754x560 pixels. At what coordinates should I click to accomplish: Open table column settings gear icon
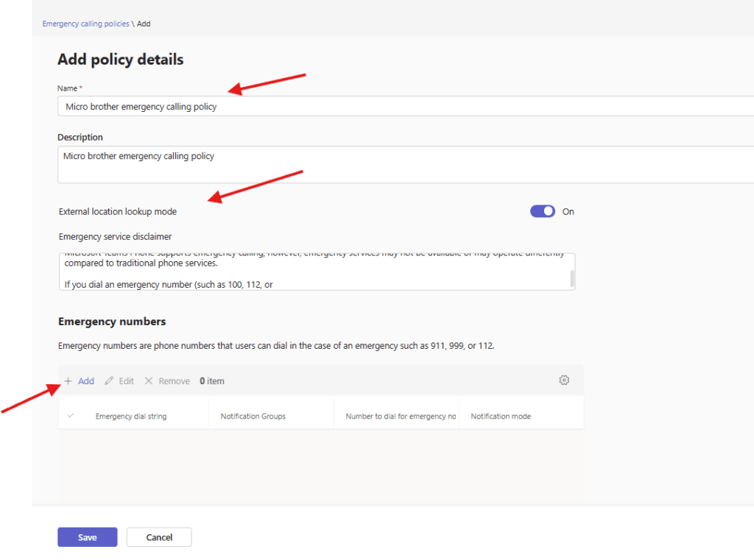[x=564, y=380]
